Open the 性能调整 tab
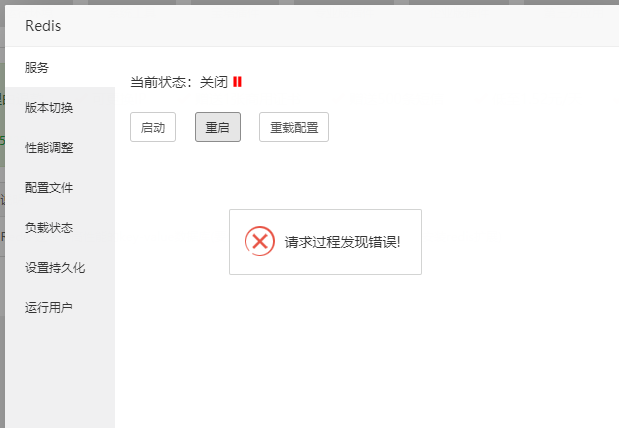Image resolution: width=619 pixels, height=428 pixels. pos(60,148)
